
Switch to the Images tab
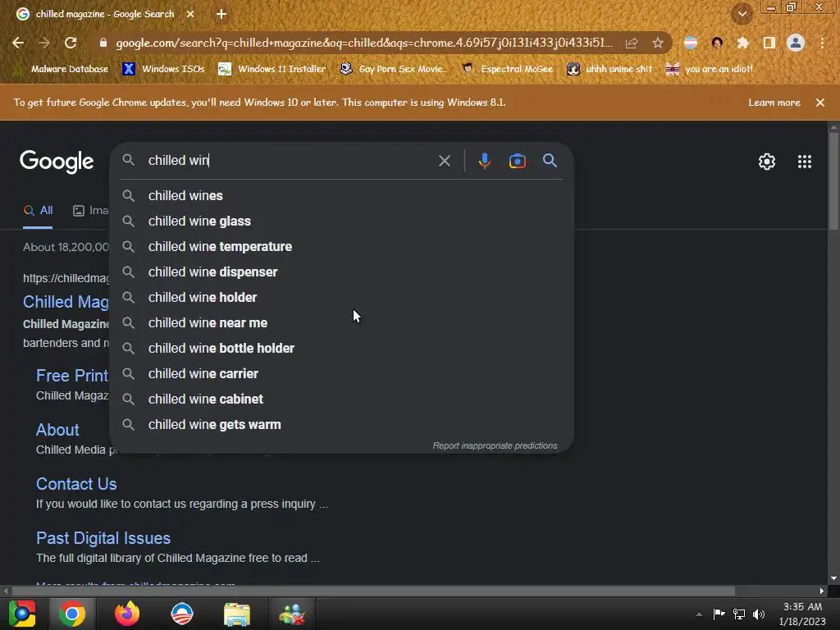coord(90,211)
